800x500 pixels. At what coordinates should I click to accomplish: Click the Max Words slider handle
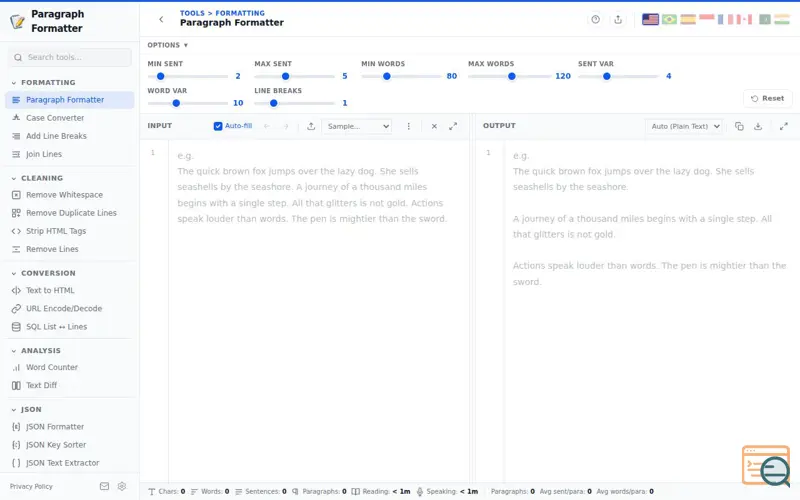512,76
